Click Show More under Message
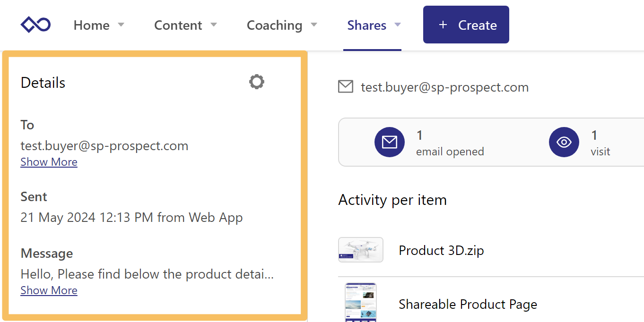 (49, 290)
